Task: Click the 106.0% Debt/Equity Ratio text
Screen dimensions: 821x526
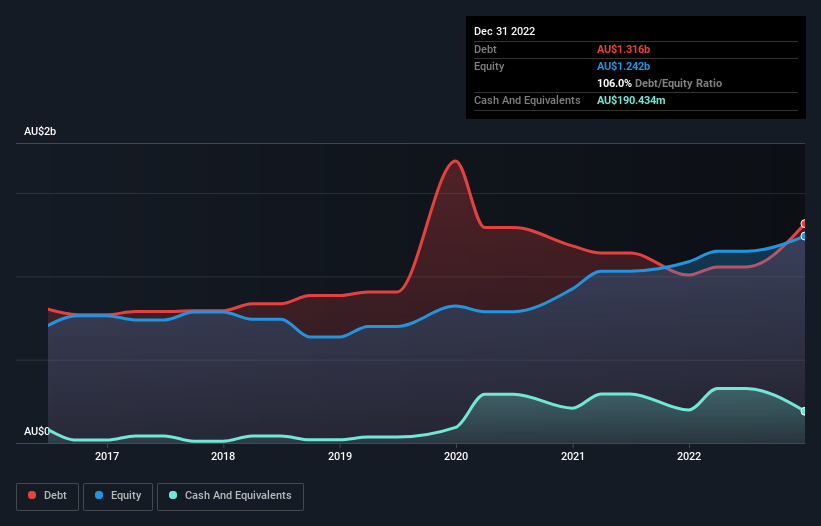Action: [x=659, y=83]
